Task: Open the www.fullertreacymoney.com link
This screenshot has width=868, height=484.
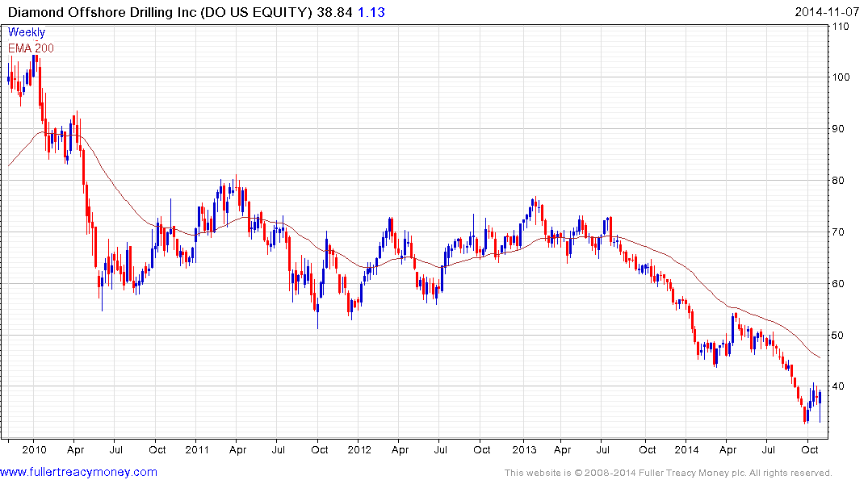Action: point(78,472)
